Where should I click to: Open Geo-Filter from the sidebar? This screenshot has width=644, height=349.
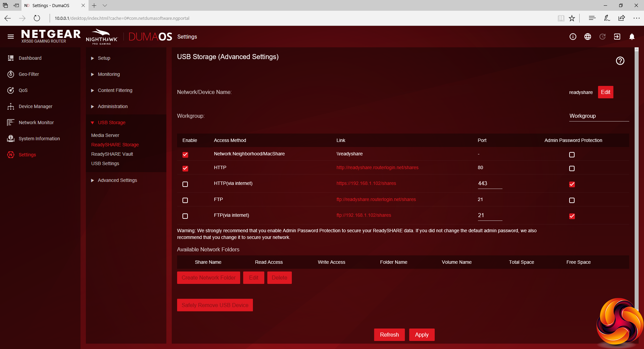click(x=29, y=74)
